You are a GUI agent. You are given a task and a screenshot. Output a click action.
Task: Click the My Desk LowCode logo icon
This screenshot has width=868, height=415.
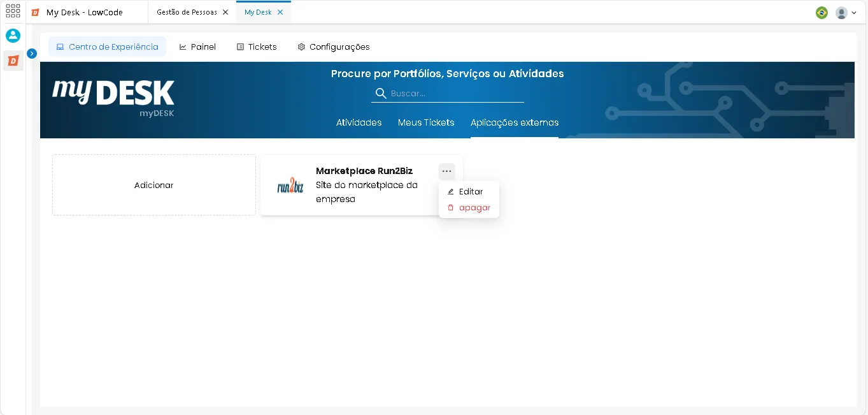pyautogui.click(x=36, y=12)
